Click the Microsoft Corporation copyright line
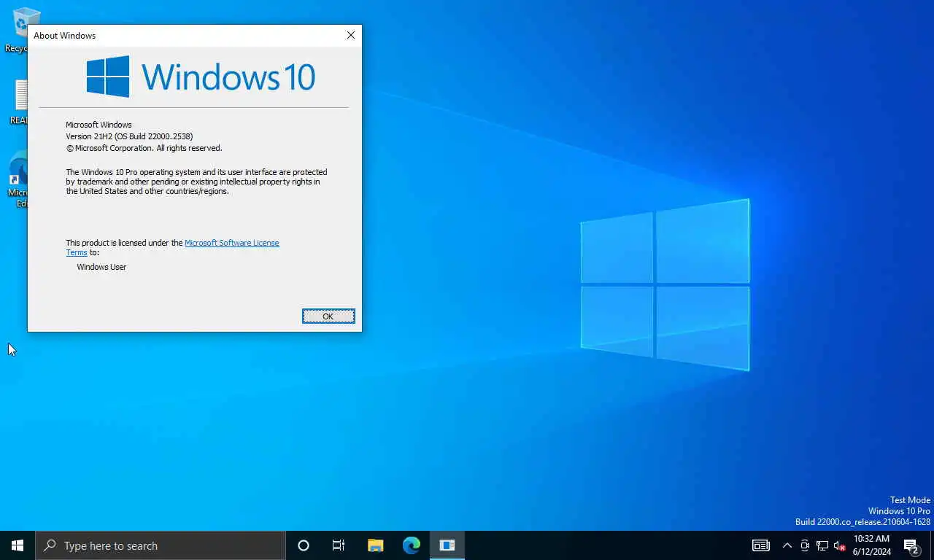 click(x=144, y=148)
